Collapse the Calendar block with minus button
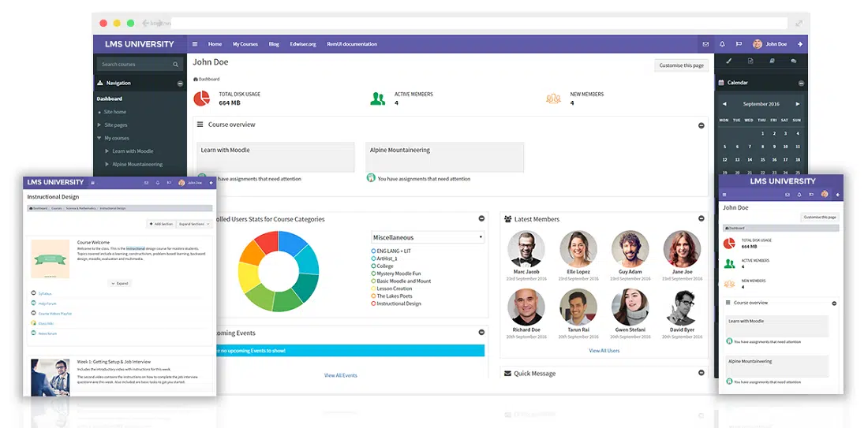The image size is (868, 428). pyautogui.click(x=801, y=83)
